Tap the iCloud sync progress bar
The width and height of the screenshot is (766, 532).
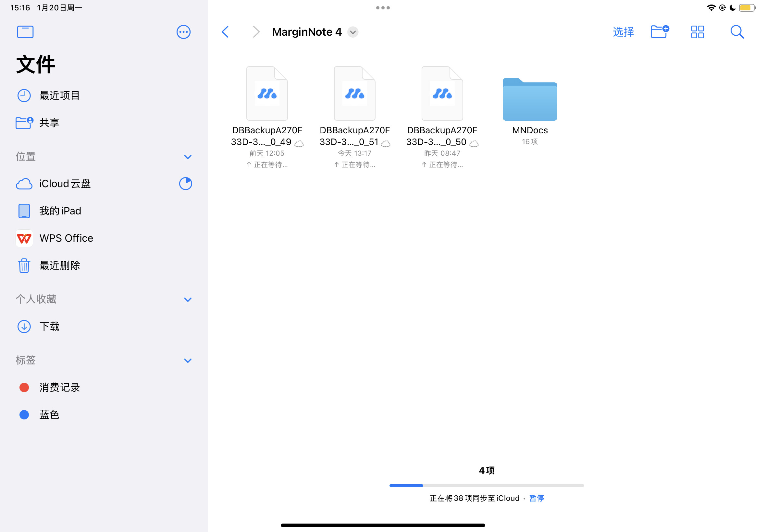coord(487,486)
